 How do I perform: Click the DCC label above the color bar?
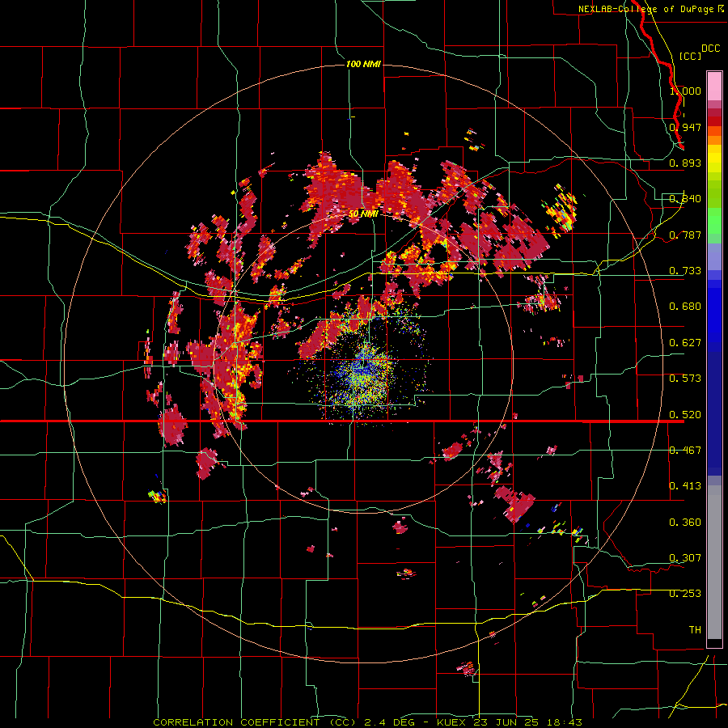tap(710, 49)
